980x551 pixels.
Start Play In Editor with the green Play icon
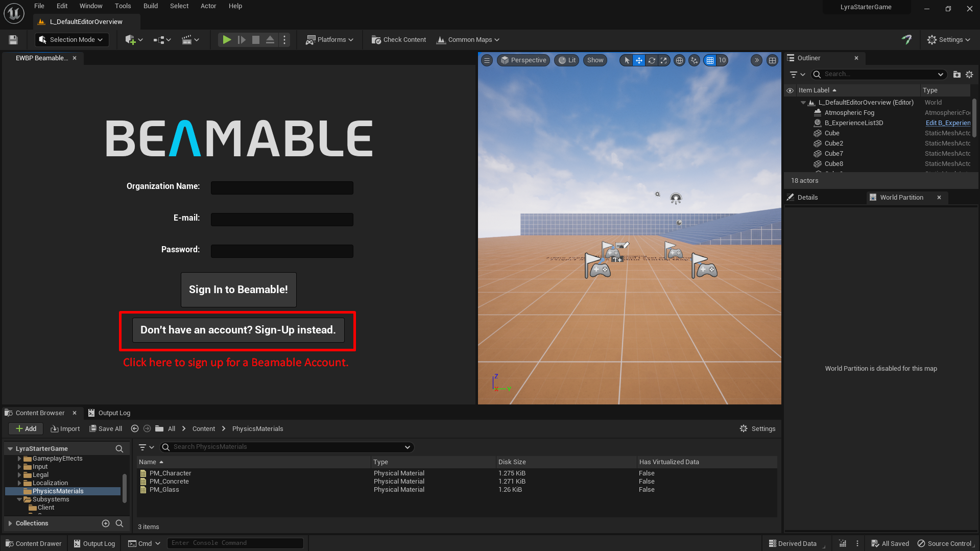[x=226, y=39]
